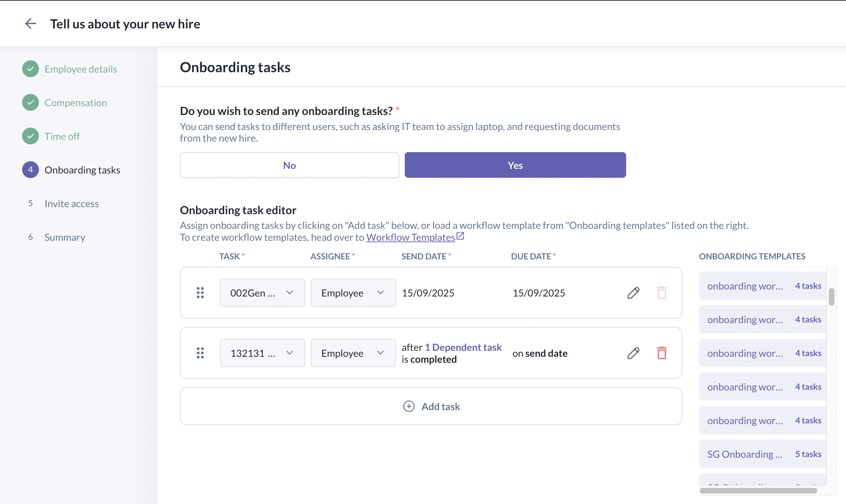Expand the first row Employee assignee dropdown
This screenshot has height=504, width=846.
[x=353, y=293]
